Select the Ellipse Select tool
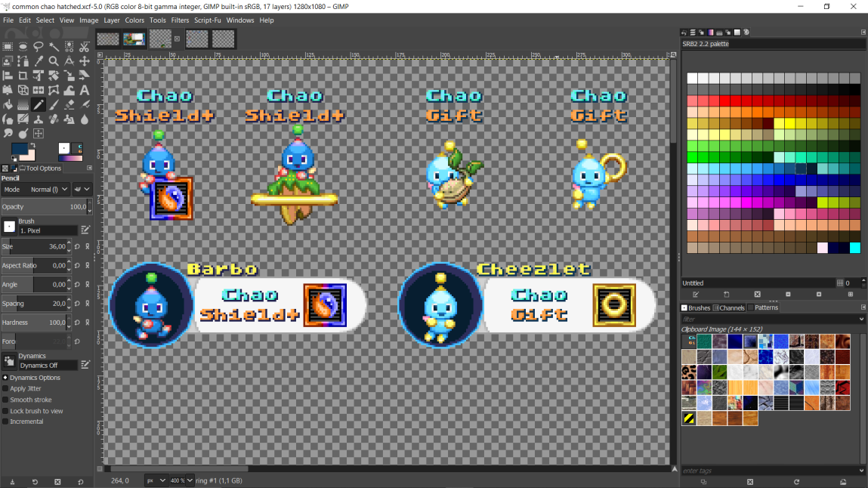 click(23, 47)
